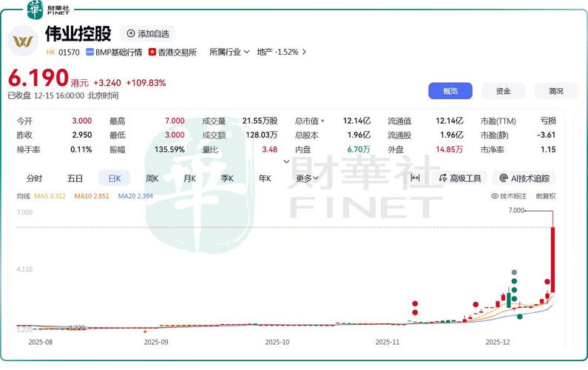This screenshot has height=370, width=588.
Task: Click the 2025-12 date axis label
Action: pyautogui.click(x=498, y=342)
